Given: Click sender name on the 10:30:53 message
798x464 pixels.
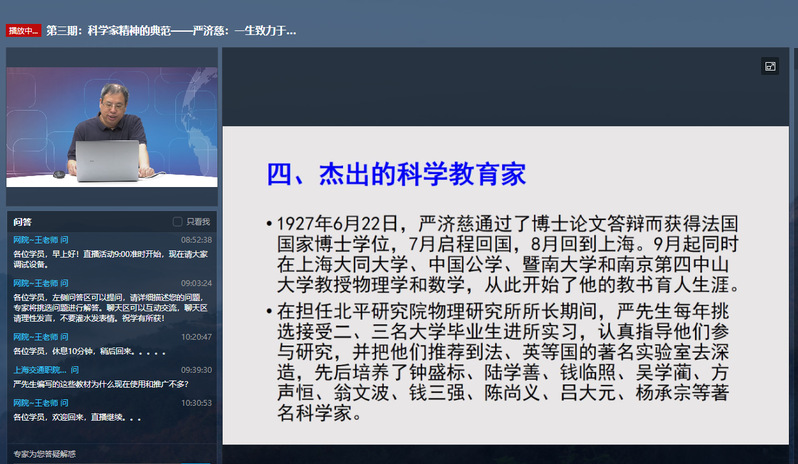Looking at the screenshot, I should (x=40, y=402).
